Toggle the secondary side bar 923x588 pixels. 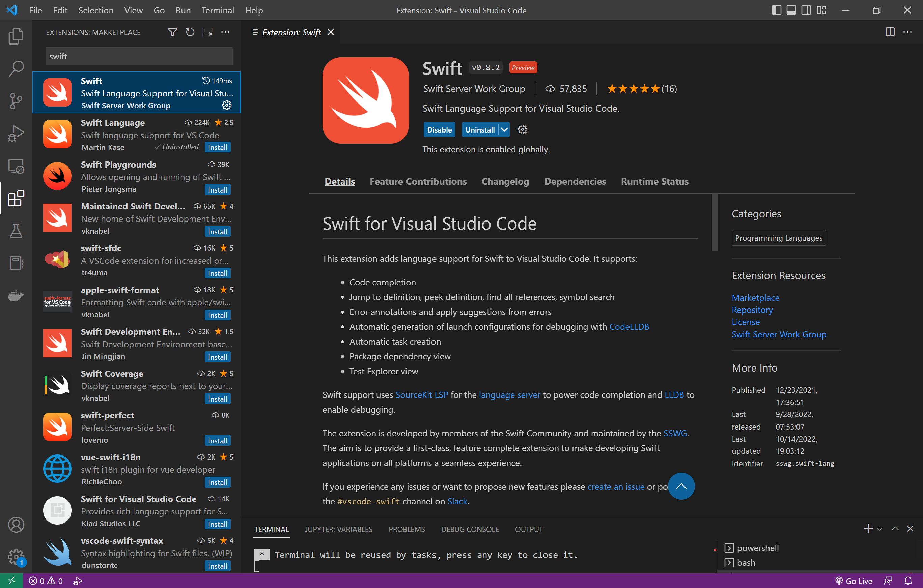click(806, 10)
